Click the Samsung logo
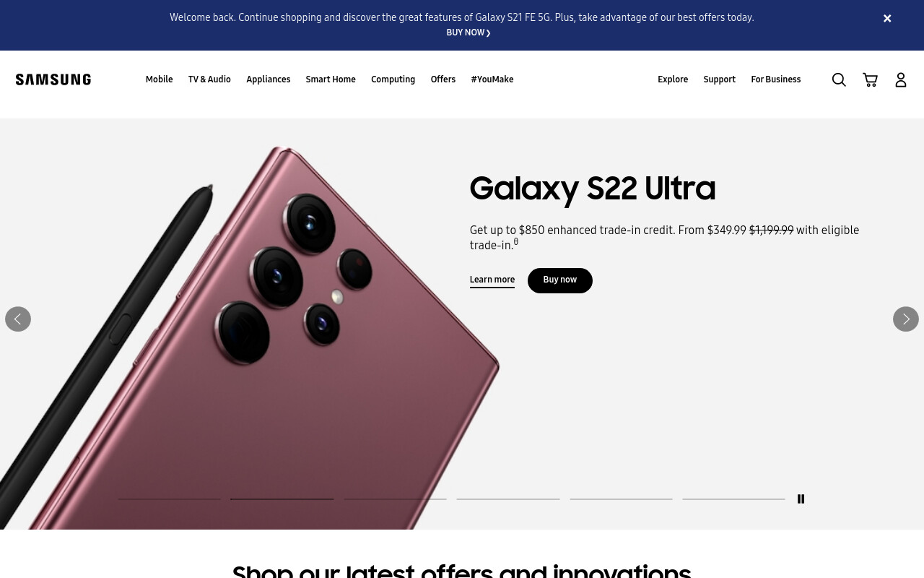This screenshot has height=578, width=924. [53, 79]
